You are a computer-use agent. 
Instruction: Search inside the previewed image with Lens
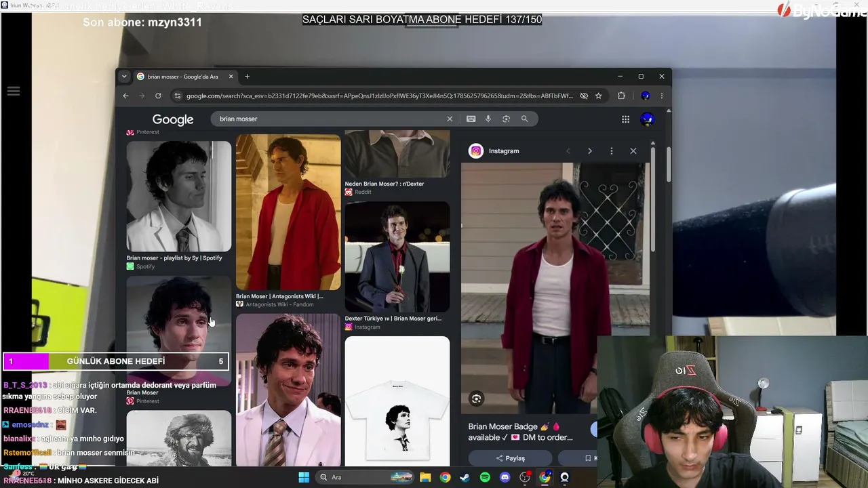[476, 399]
